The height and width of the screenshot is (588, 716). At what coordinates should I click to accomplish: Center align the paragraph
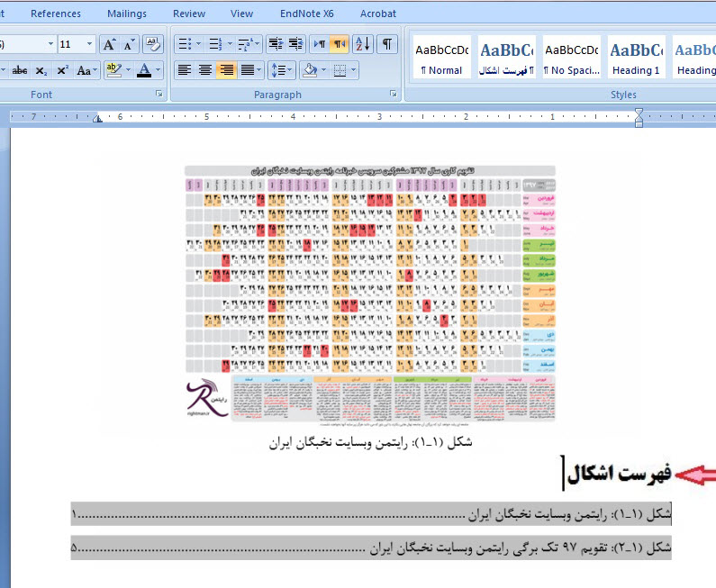pos(205,70)
